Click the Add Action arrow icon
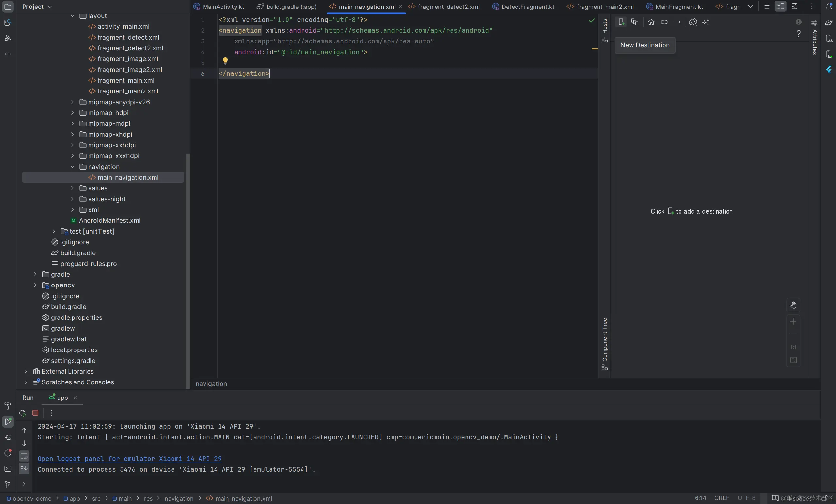The width and height of the screenshot is (836, 504). coord(677,22)
